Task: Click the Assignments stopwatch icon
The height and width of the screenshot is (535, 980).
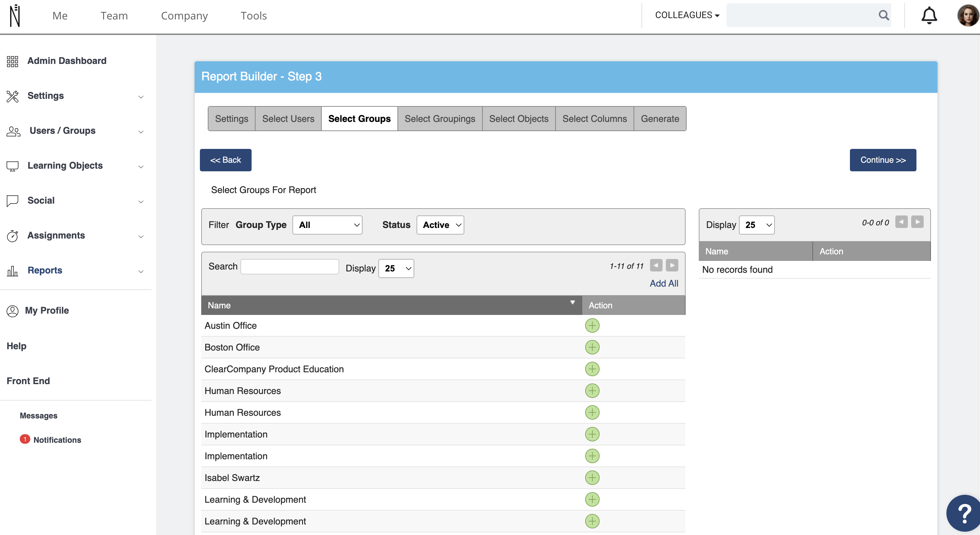Action: pyautogui.click(x=12, y=236)
